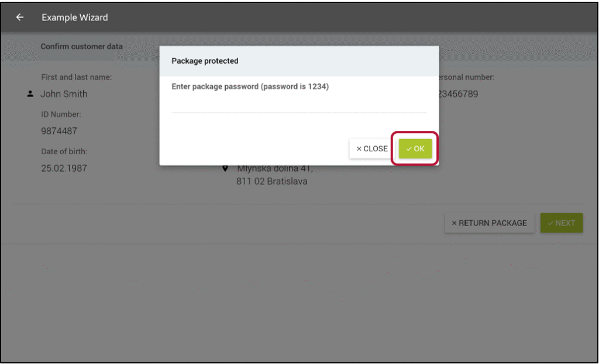Click the ID Number field label

pyautogui.click(x=61, y=114)
